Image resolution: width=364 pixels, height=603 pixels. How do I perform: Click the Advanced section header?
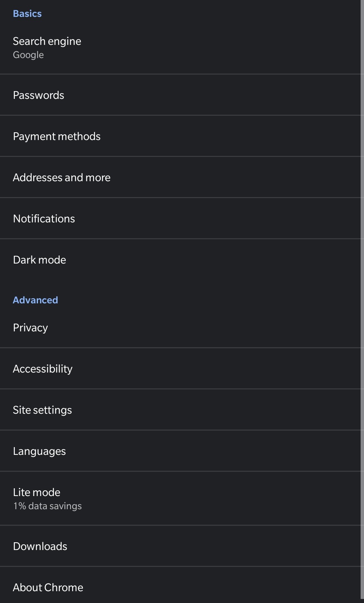[x=35, y=300]
